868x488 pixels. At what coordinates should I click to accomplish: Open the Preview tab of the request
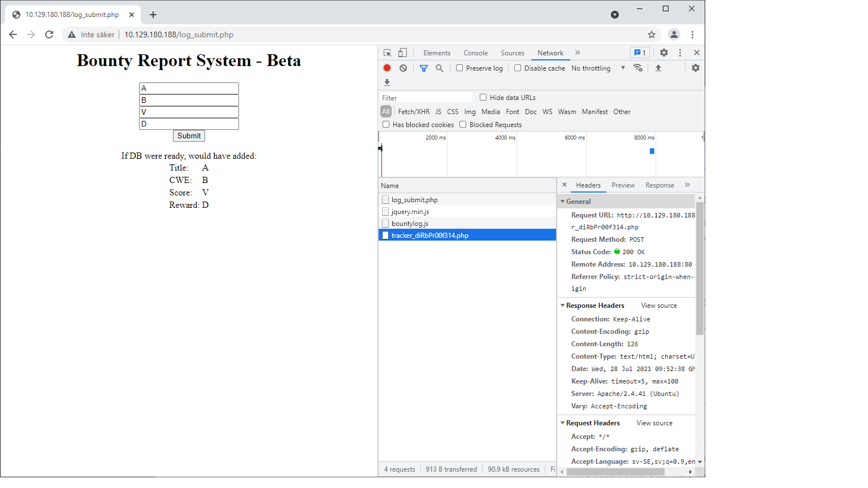[x=623, y=185]
